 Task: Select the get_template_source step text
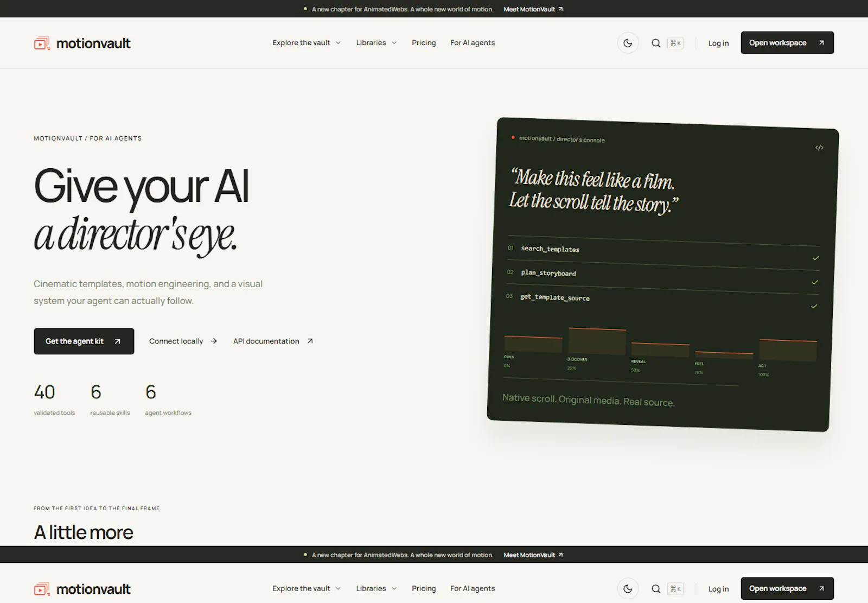554,297
